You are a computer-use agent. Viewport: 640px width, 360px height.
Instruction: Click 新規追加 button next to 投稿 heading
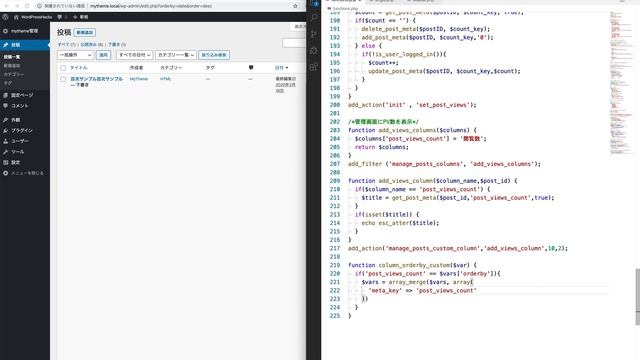click(x=85, y=32)
